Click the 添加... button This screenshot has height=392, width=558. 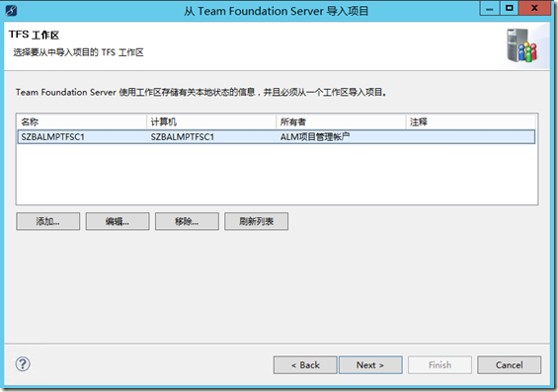pos(47,221)
